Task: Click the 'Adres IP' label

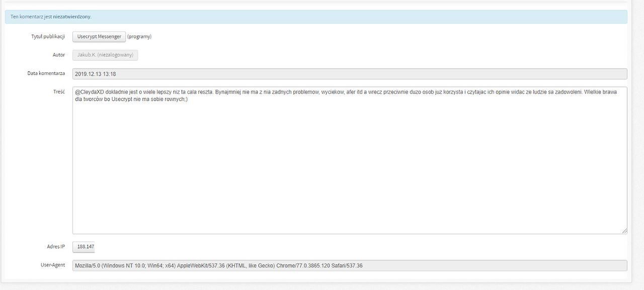Action: 56,247
